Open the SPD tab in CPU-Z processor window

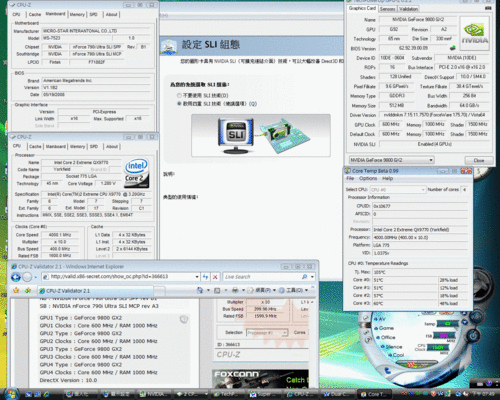point(94,146)
